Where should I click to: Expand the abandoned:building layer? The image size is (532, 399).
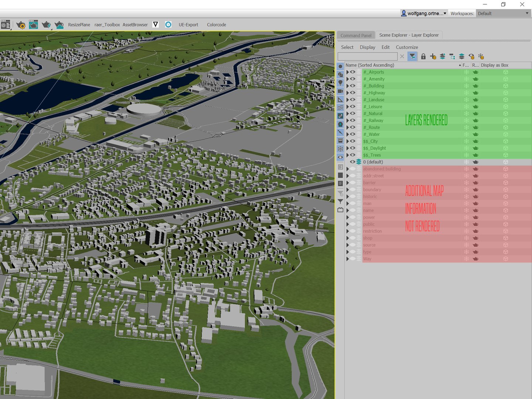347,169
